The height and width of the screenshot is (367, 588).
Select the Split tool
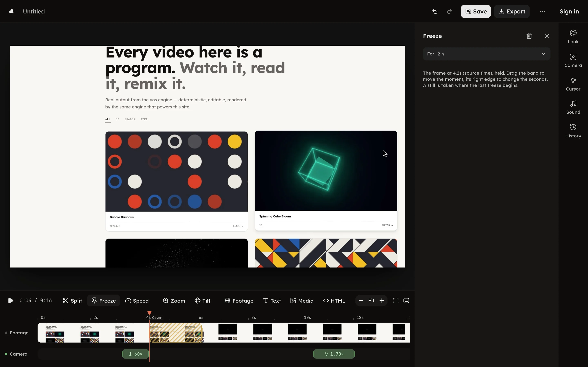coord(72,301)
